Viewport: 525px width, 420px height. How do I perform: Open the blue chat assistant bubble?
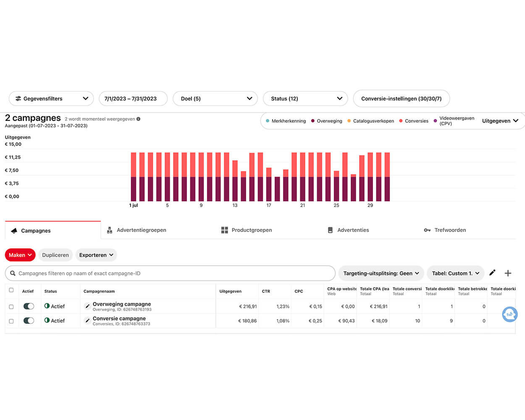point(509,314)
